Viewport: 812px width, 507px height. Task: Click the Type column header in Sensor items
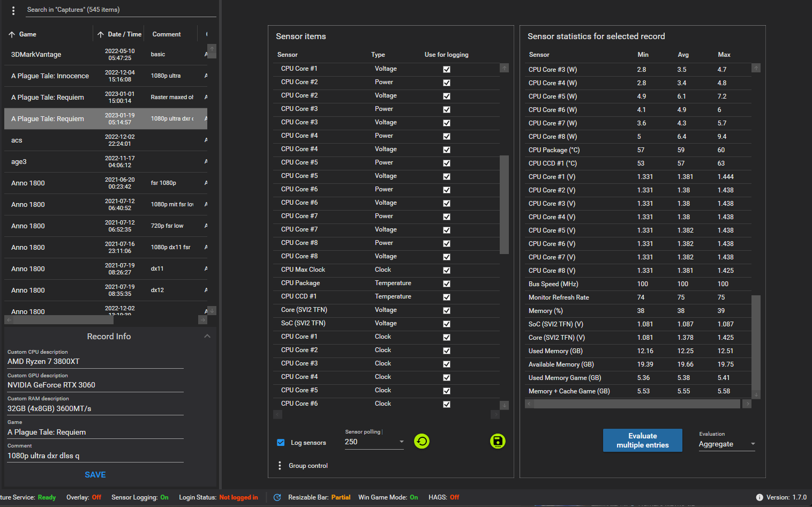tap(378, 55)
